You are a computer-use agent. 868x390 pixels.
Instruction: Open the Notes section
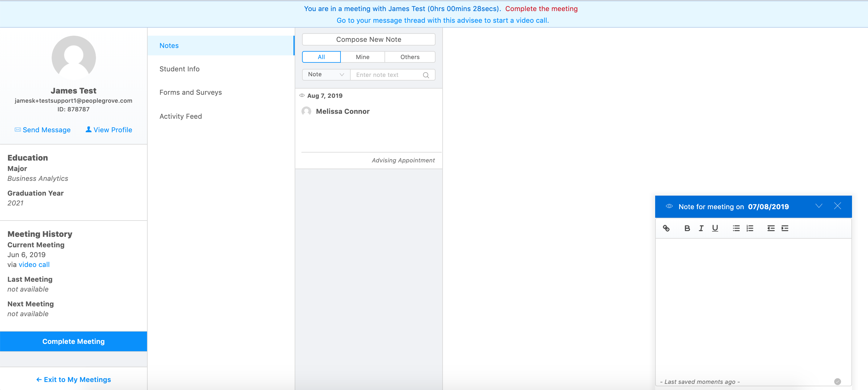[x=221, y=46]
